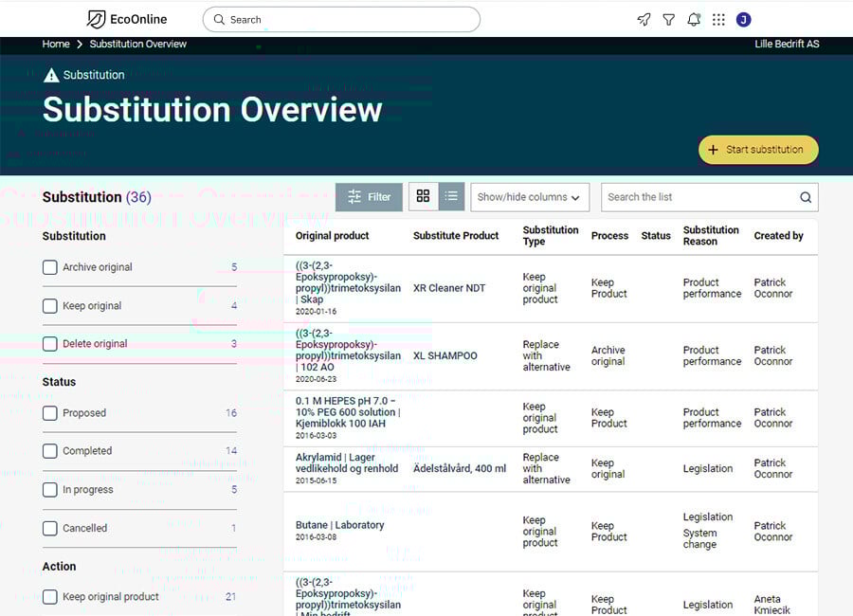Open the user avatar J menu
Screen dimensions: 853x616
(744, 20)
